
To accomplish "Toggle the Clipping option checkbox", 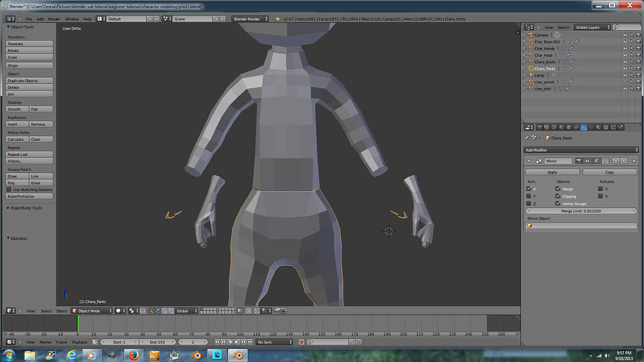I will [x=558, y=196].
